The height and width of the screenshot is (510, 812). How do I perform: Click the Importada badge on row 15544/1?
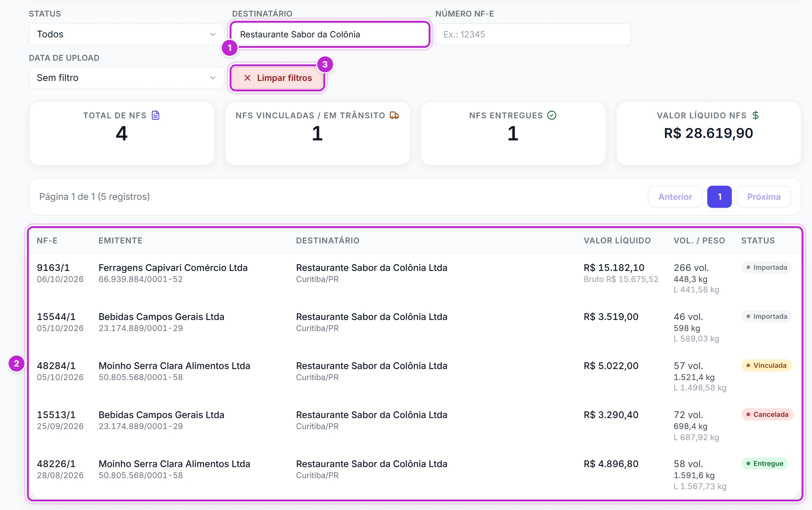(767, 317)
